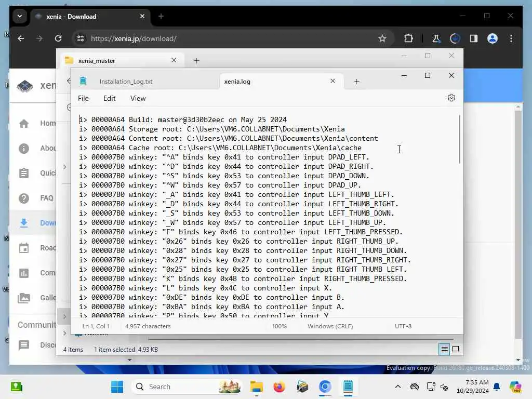The height and width of the screenshot is (399, 532).
Task: Open Gallery image icon in xenia sidebar
Action: (x=24, y=298)
